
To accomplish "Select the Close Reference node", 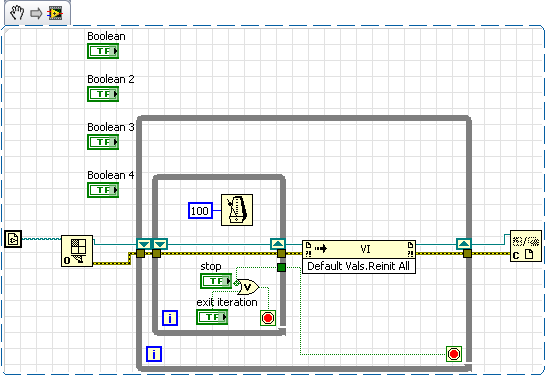I will tap(526, 246).
